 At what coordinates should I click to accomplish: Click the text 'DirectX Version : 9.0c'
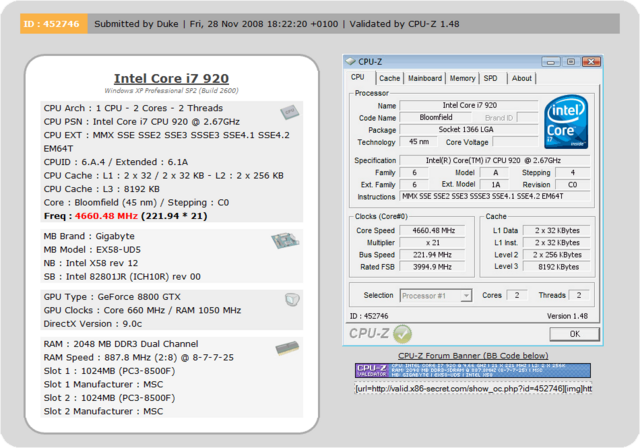pos(93,324)
